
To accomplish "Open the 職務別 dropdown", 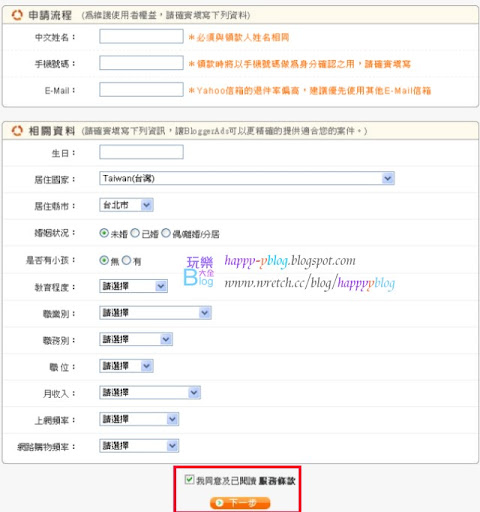I will pyautogui.click(x=136, y=339).
